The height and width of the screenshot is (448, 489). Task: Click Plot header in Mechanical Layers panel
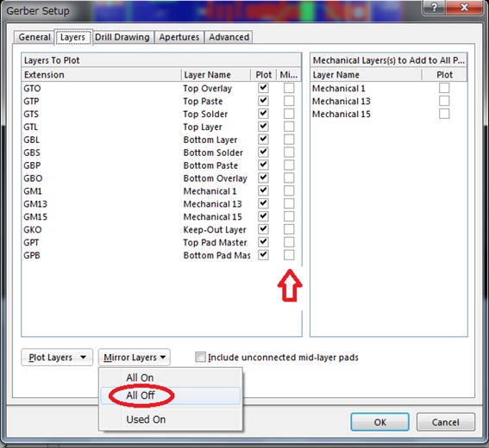pos(444,75)
